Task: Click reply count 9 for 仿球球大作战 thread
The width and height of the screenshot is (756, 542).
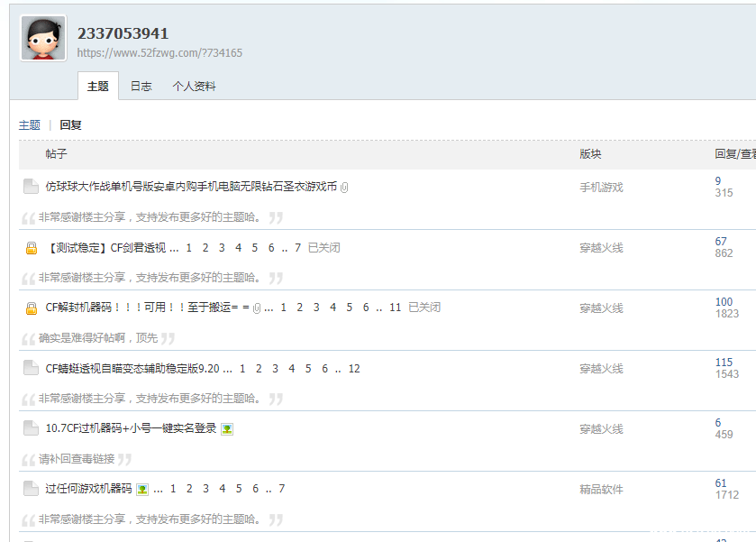Action: pos(718,181)
